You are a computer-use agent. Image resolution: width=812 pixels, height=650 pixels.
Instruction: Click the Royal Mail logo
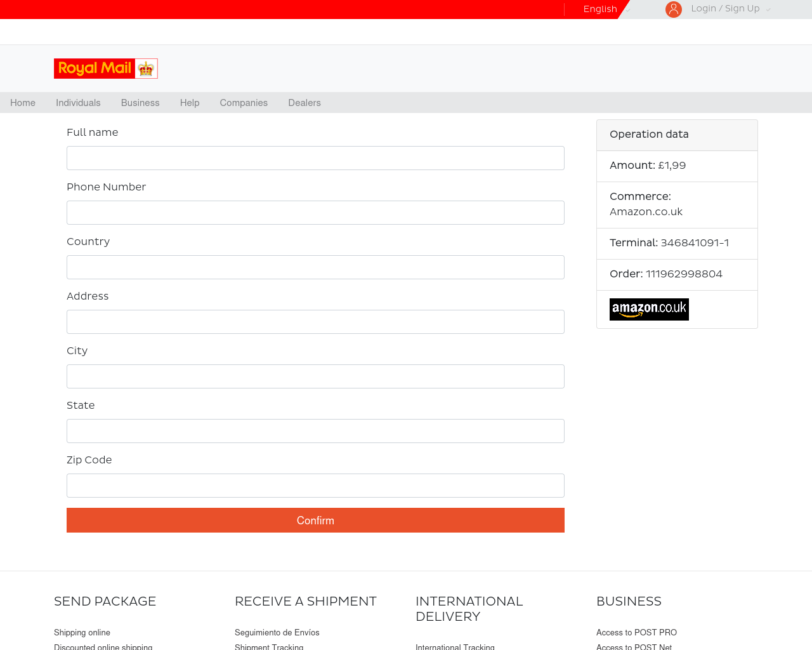[106, 69]
